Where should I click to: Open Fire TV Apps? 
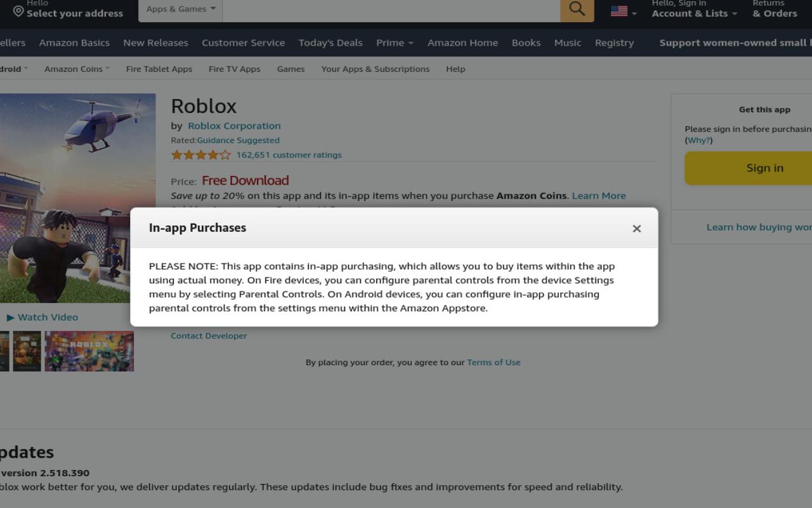click(234, 69)
